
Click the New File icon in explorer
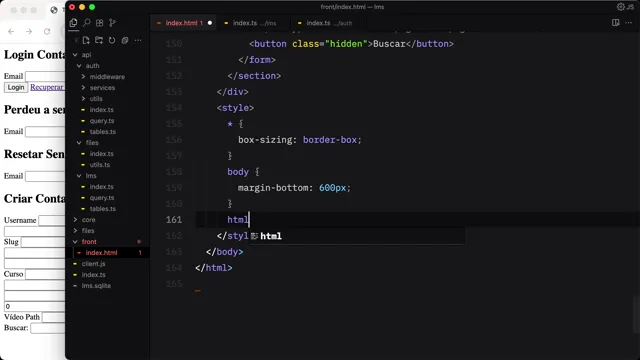pos(86,40)
